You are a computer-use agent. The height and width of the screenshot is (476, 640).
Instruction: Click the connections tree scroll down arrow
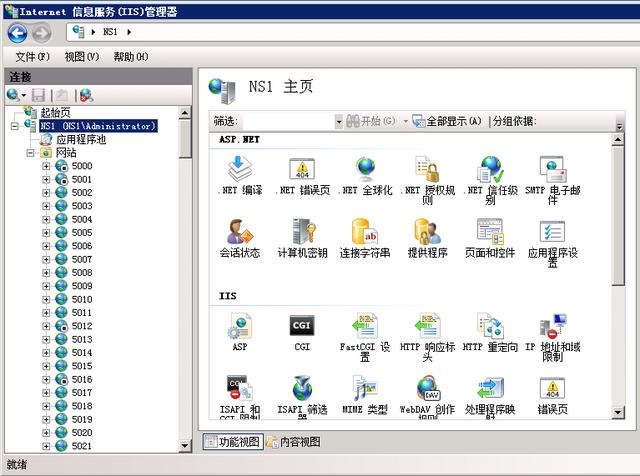point(185,446)
